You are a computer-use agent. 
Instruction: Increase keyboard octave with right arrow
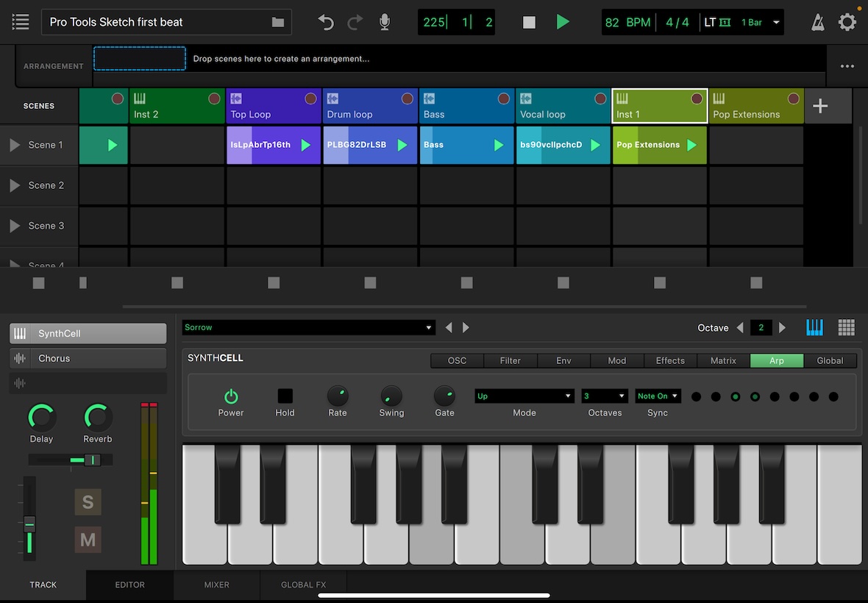782,327
